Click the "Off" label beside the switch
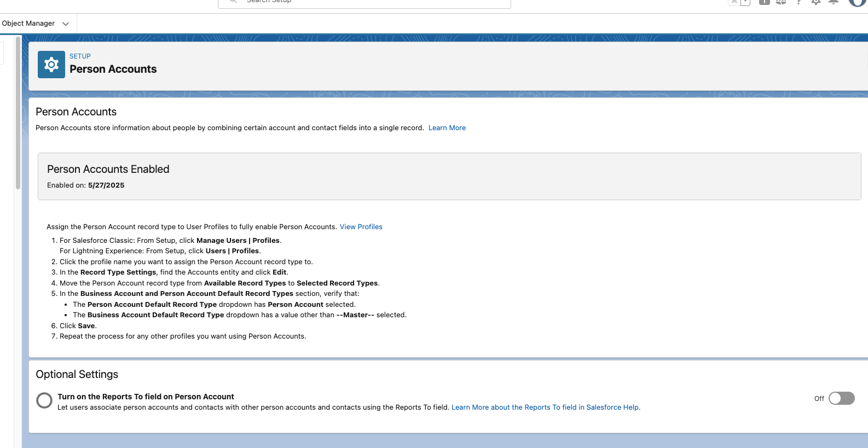The height and width of the screenshot is (448, 868). tap(819, 399)
